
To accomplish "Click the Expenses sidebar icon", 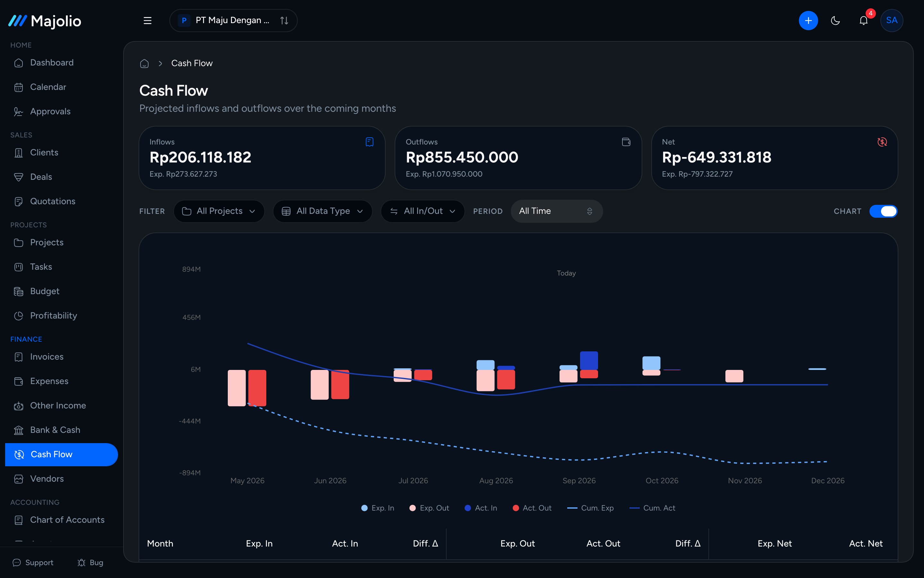I will point(18,381).
